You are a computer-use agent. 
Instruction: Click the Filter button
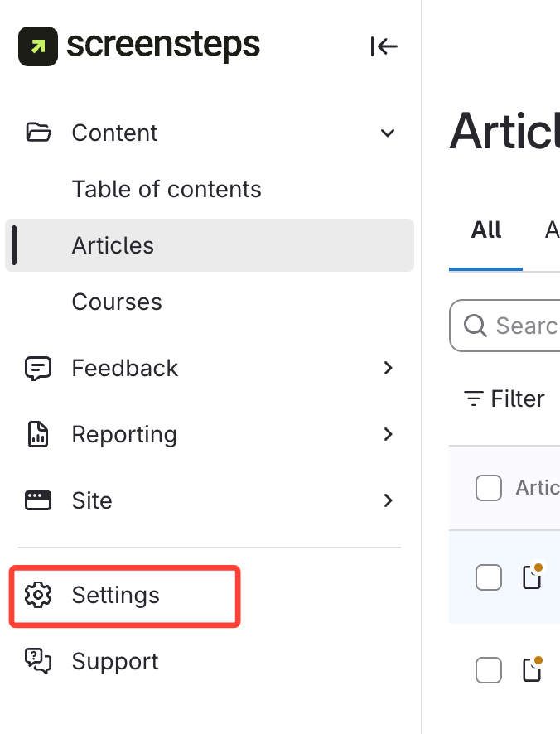[x=504, y=398]
